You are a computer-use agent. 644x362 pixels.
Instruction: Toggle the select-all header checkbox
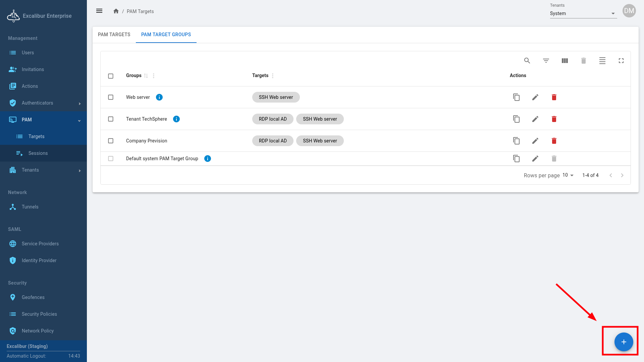coord(111,76)
